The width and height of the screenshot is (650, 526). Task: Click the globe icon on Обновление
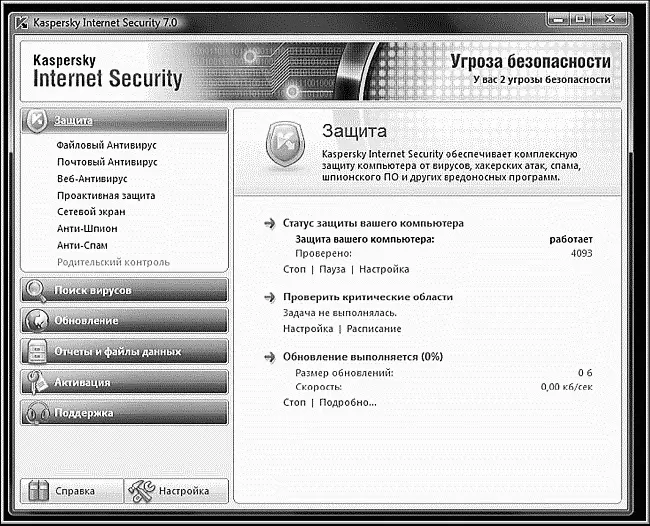[x=36, y=321]
